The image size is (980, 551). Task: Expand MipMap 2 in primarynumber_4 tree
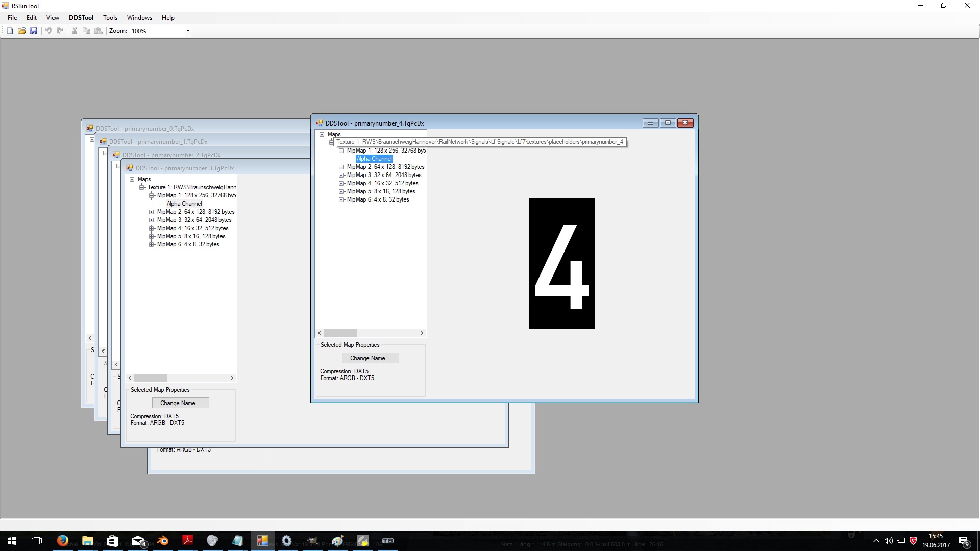341,167
